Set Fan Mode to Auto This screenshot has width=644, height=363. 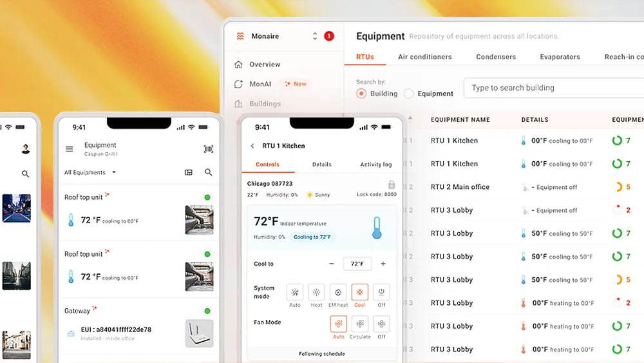pos(339,324)
